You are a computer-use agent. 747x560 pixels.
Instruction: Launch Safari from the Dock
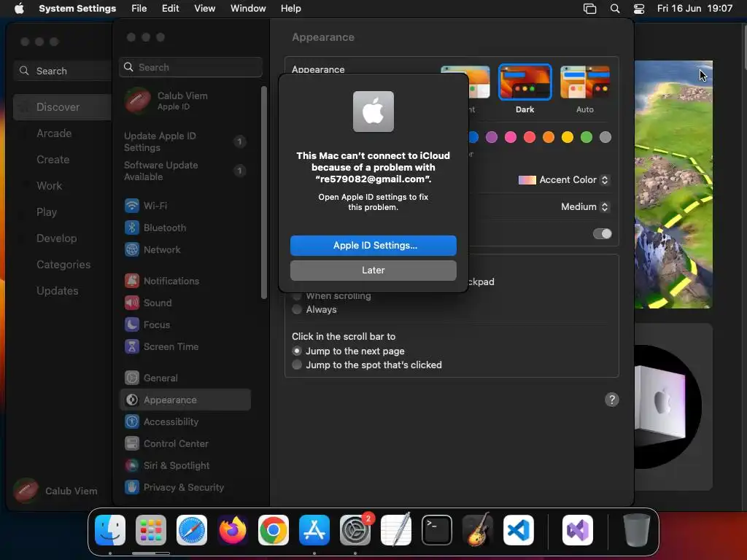coord(192,530)
